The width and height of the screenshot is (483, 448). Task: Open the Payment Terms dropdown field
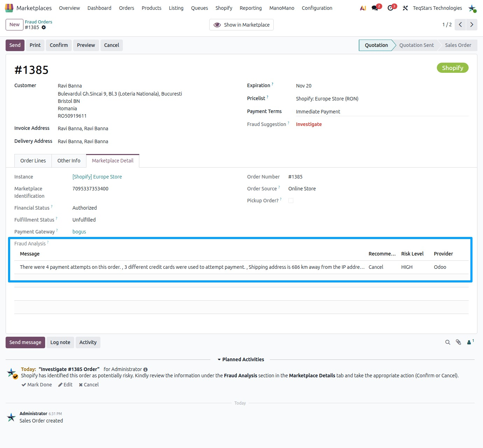[382, 112]
